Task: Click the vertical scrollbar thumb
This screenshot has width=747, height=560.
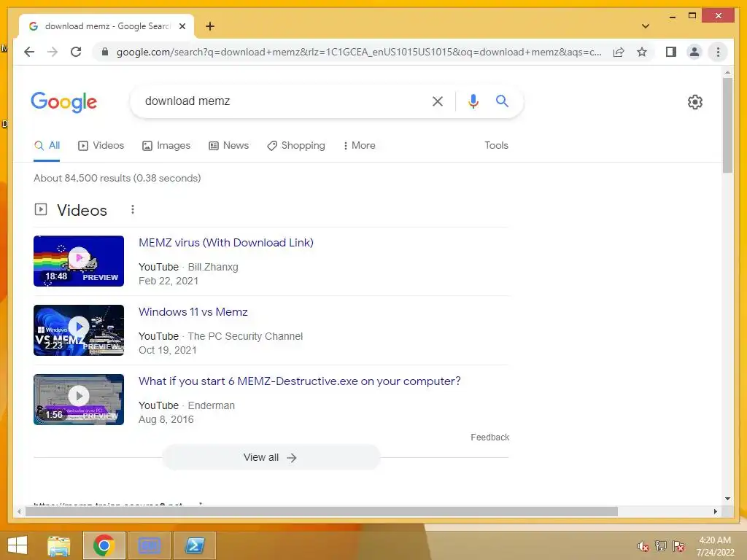Action: click(727, 125)
